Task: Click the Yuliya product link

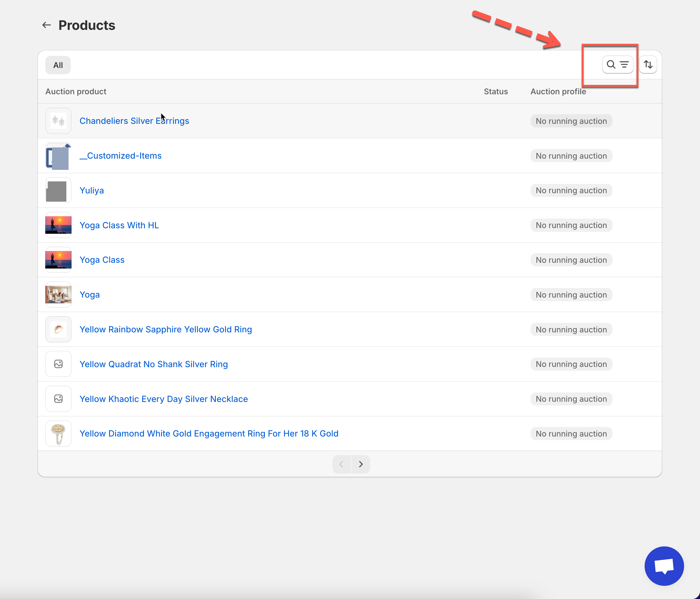Action: pyautogui.click(x=92, y=190)
